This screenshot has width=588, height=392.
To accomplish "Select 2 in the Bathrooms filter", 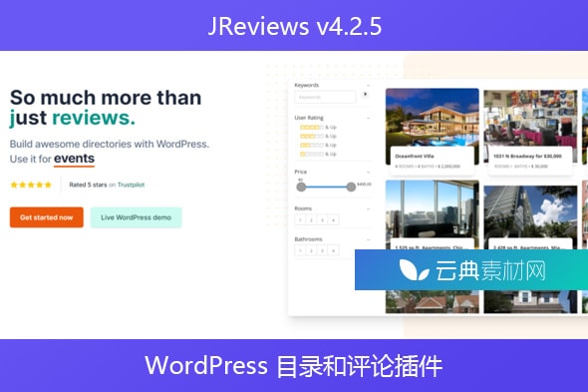I will click(311, 250).
